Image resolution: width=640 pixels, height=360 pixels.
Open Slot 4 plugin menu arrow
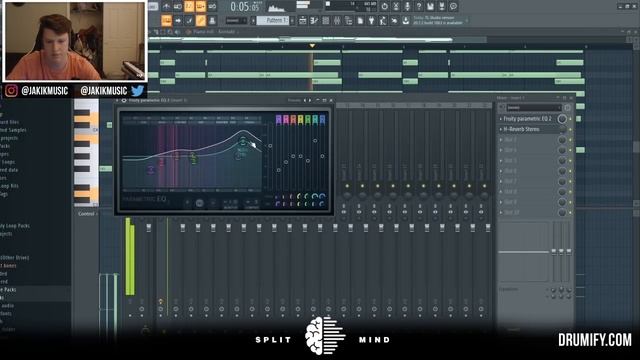501,150
